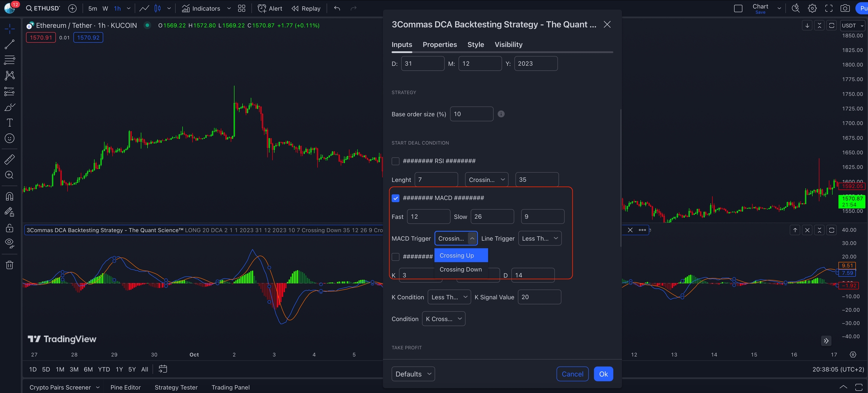The image size is (868, 393).
Task: Select the ruler measure tool
Action: pyautogui.click(x=9, y=160)
